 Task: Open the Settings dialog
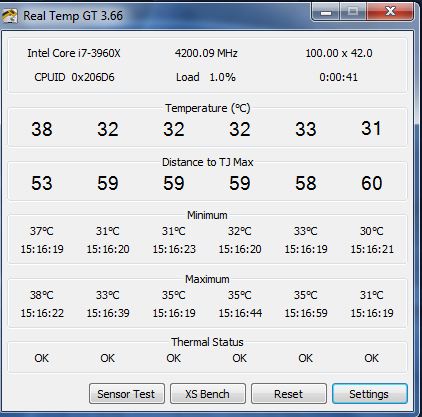pyautogui.click(x=369, y=394)
